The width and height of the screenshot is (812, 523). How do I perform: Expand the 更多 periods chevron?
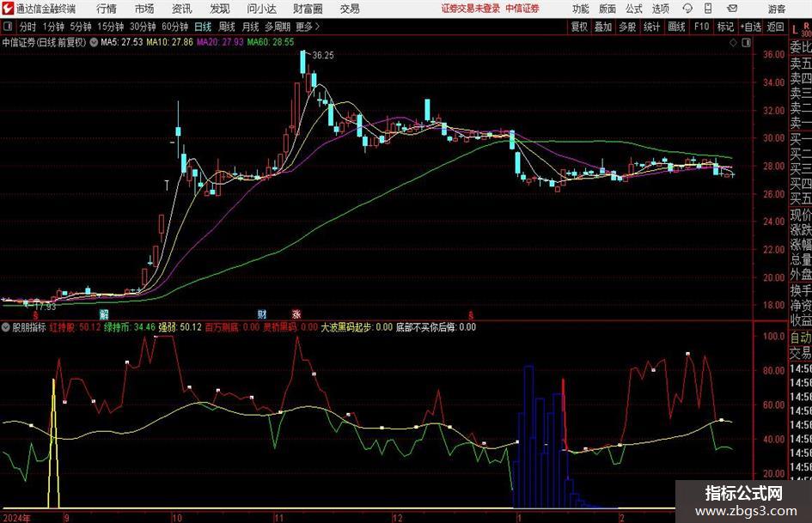pyautogui.click(x=317, y=27)
